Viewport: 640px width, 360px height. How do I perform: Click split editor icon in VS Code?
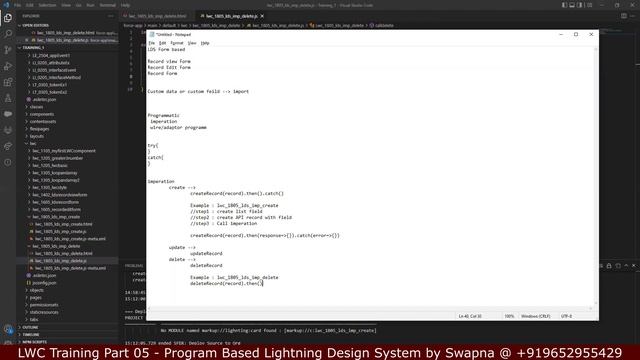tap(624, 16)
